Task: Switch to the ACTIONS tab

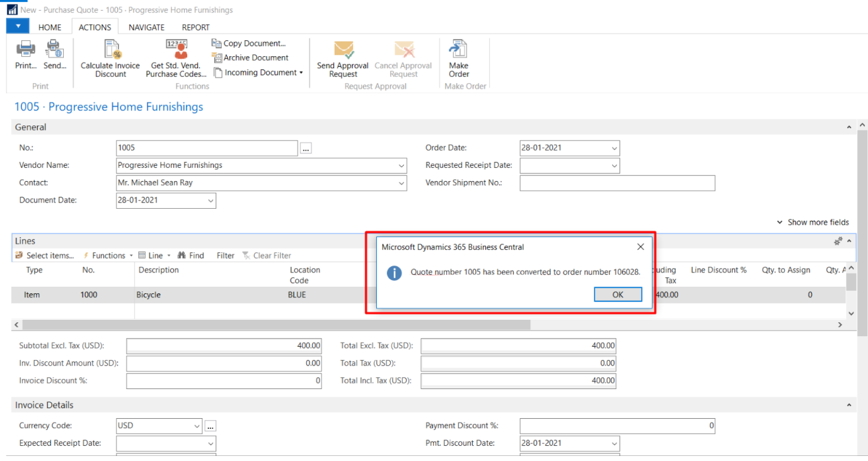Action: point(95,27)
